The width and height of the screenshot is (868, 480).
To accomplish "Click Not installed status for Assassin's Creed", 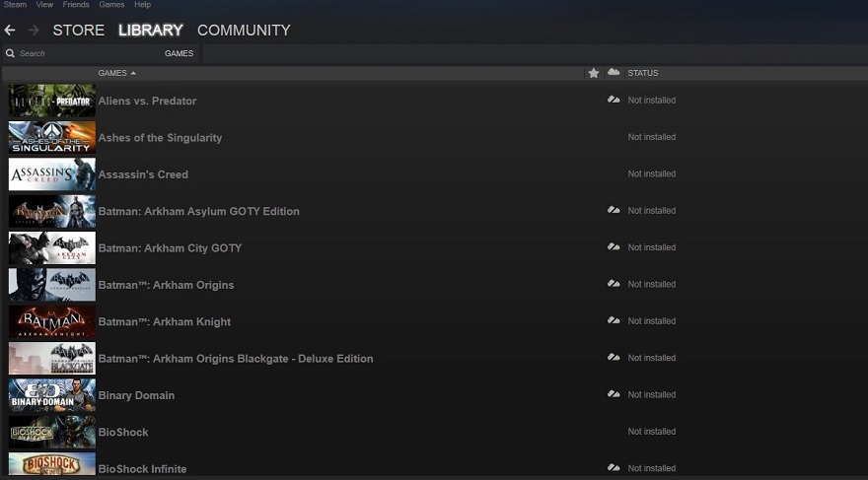I will [x=652, y=173].
